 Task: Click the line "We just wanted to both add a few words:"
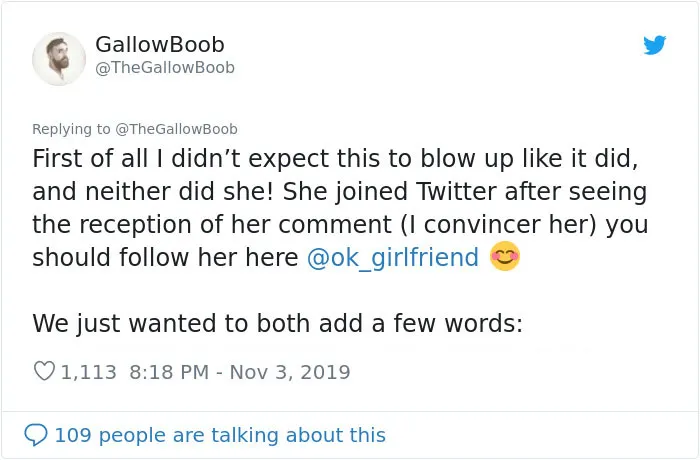click(x=277, y=323)
